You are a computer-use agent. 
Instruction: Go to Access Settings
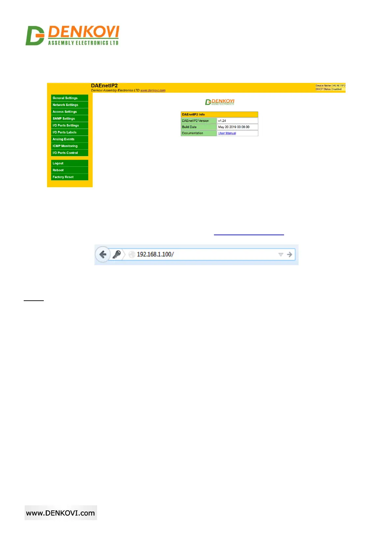pyautogui.click(x=69, y=112)
